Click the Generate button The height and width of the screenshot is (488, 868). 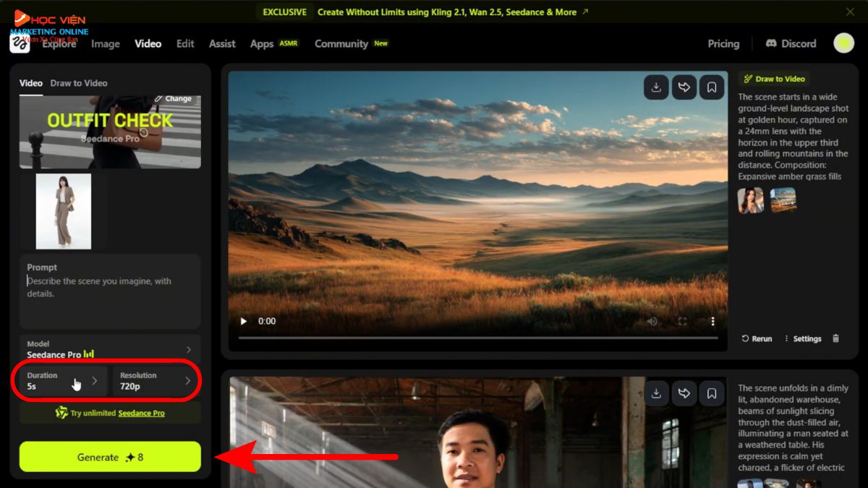click(110, 457)
